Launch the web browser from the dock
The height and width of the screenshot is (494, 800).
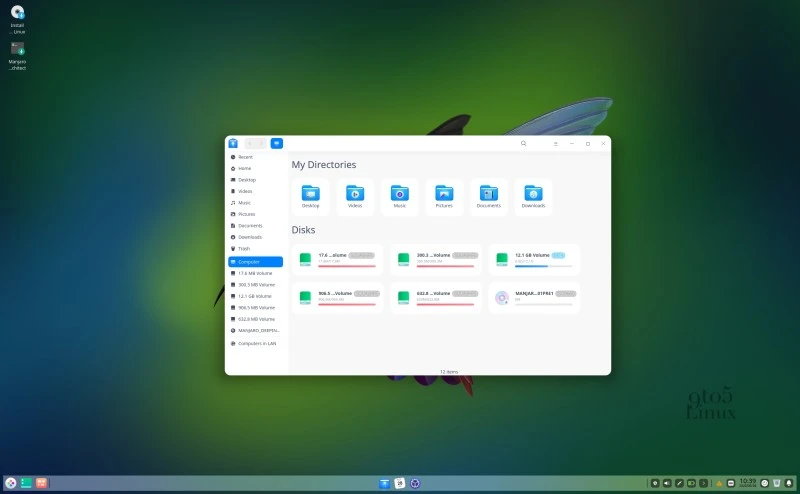pos(415,483)
